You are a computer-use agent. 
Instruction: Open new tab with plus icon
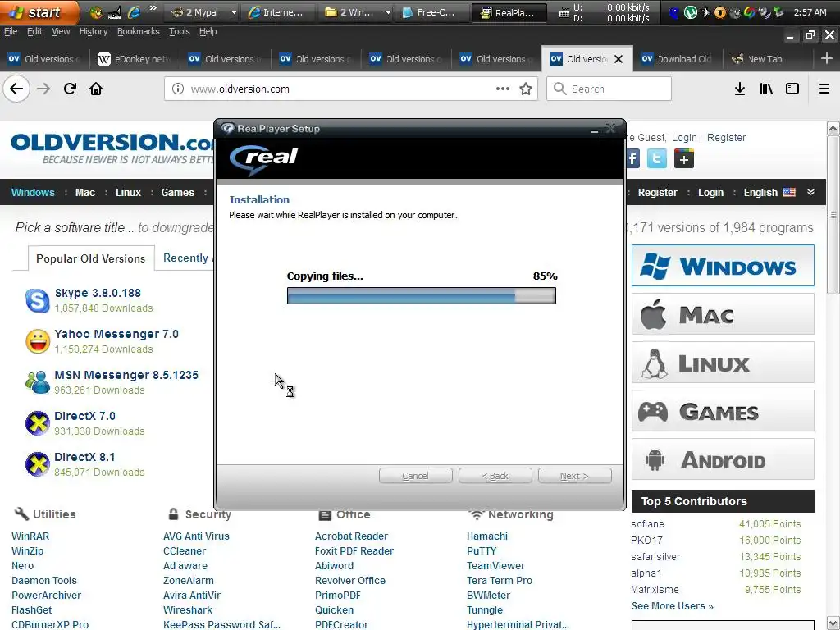827,58
